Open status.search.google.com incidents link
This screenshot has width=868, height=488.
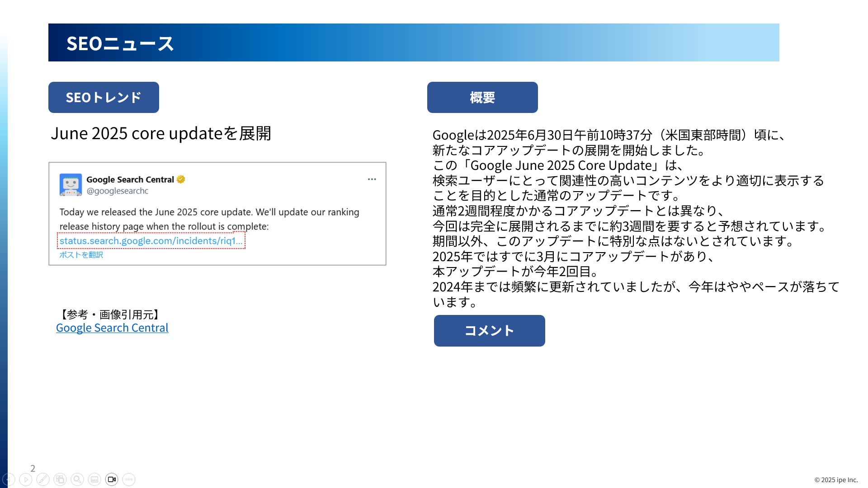pos(151,241)
